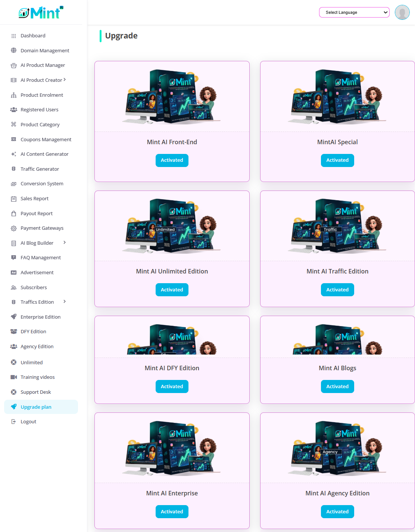Click the Upgrade plan rocket icon
The width and height of the screenshot is (415, 532).
(x=14, y=407)
